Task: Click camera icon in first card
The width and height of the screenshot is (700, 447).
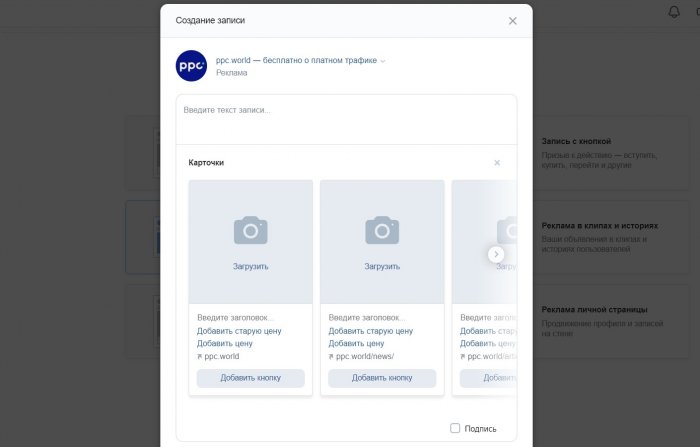Action: click(250, 231)
